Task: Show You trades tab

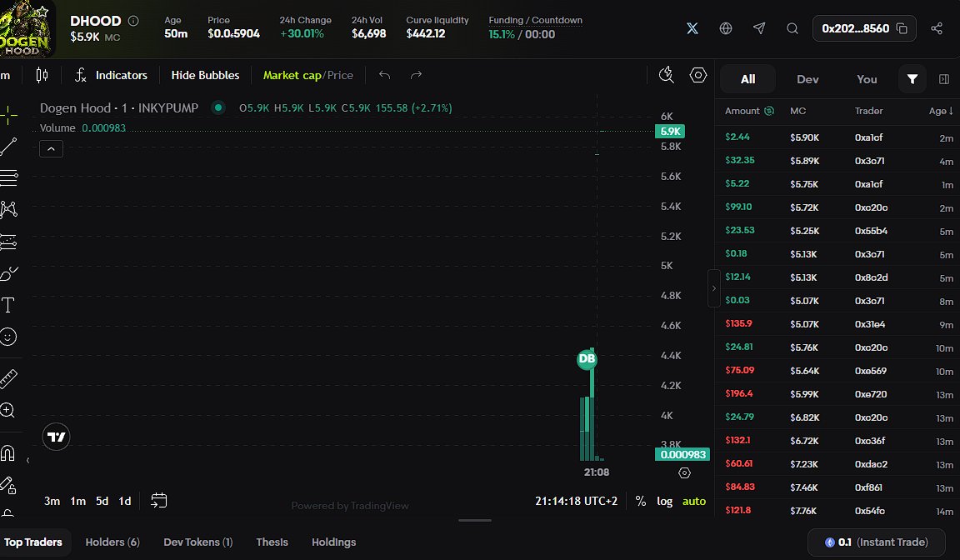Action: click(x=867, y=79)
